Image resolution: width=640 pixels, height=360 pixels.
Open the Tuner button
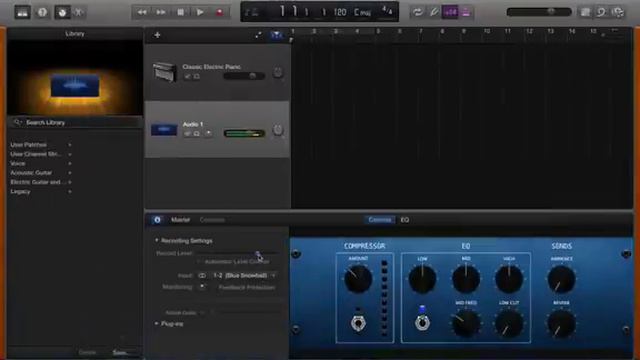point(434,12)
